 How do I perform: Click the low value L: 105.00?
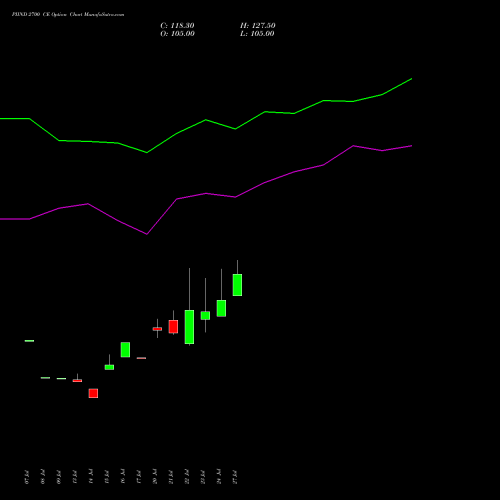257,34
